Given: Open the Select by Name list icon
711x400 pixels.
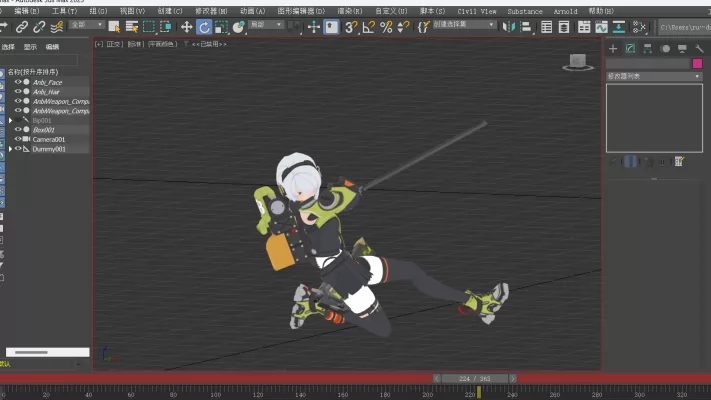Looking at the screenshot, I should point(131,27).
